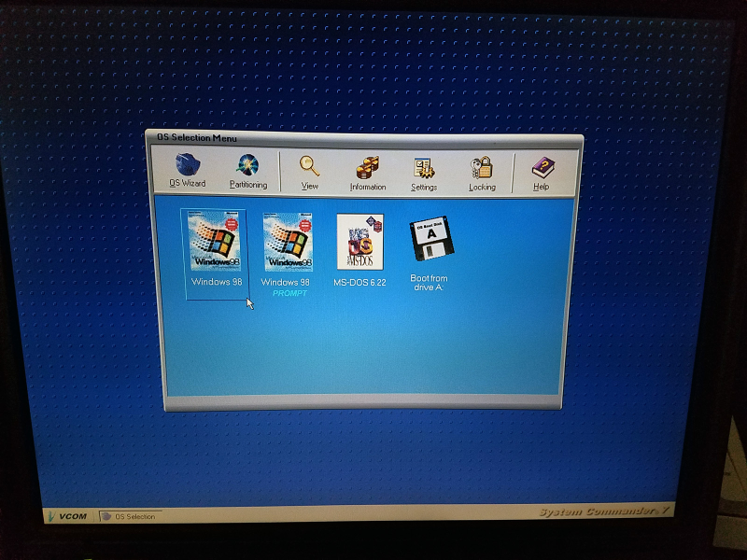Open the Locking padlock tool
The height and width of the screenshot is (560, 747).
(x=482, y=175)
